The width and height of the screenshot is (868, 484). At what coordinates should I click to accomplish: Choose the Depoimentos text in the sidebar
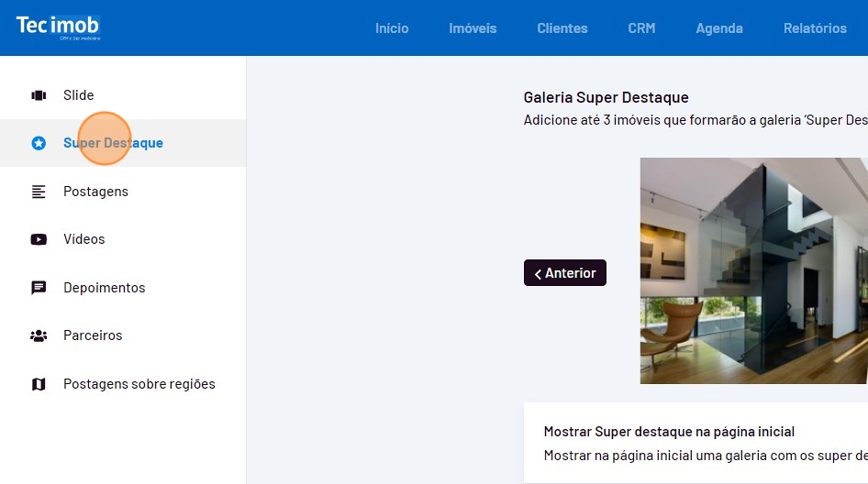pyautogui.click(x=104, y=288)
